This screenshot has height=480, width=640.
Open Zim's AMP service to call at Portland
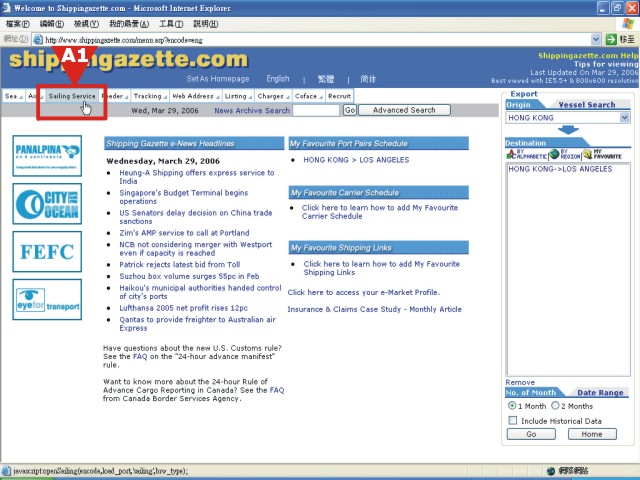coord(184,233)
